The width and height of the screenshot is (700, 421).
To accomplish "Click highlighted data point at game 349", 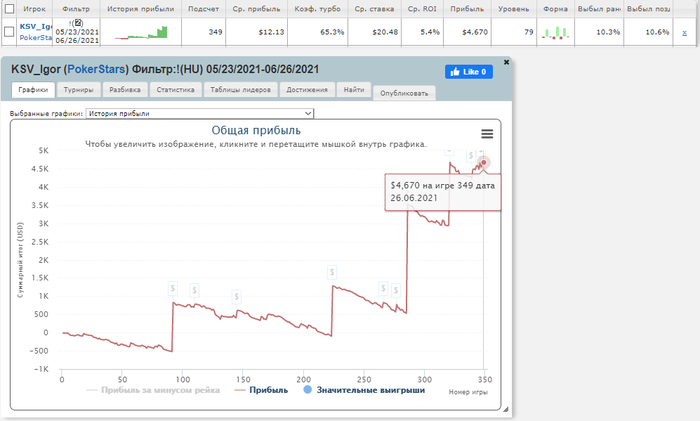I will pos(483,163).
